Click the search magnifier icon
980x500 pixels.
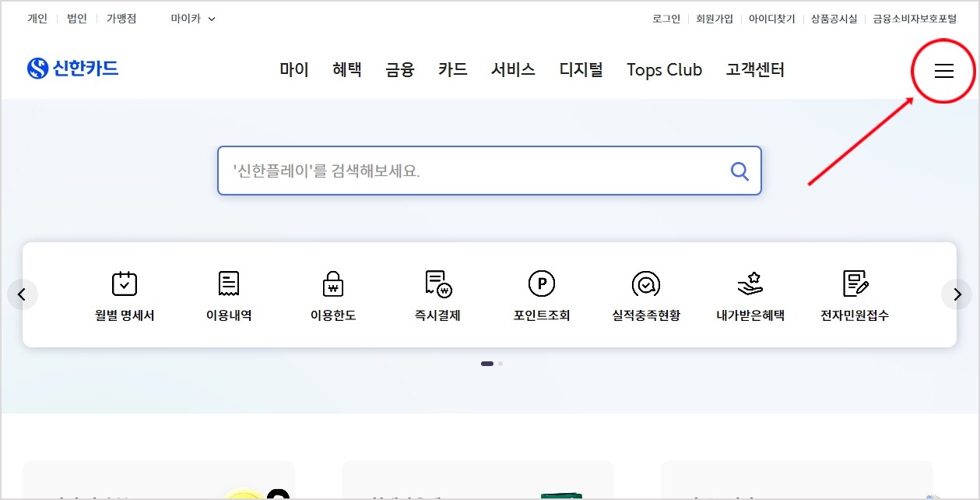pos(739,171)
